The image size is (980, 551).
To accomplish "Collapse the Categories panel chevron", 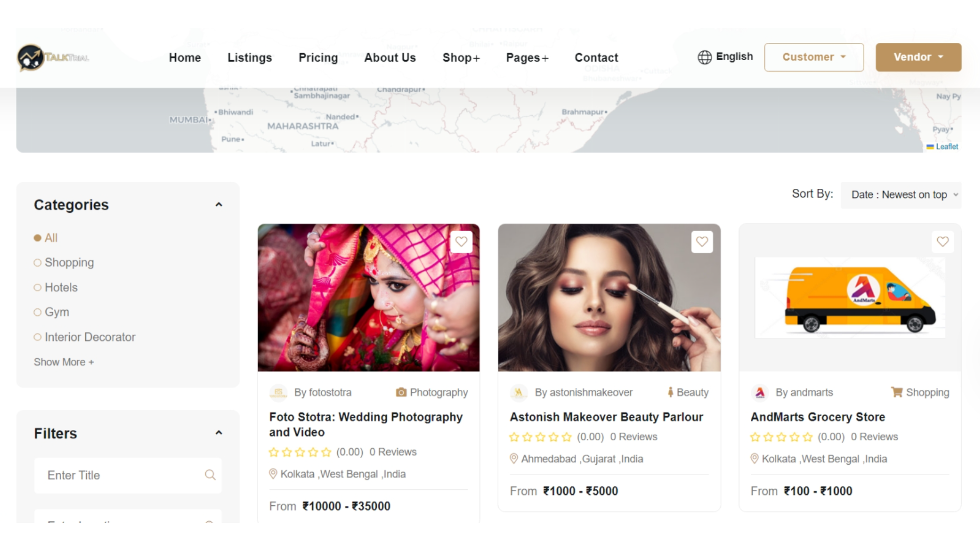I will [219, 205].
